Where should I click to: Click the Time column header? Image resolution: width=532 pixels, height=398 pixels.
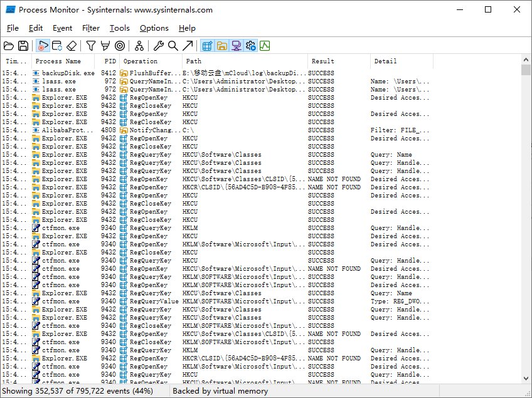pos(16,61)
